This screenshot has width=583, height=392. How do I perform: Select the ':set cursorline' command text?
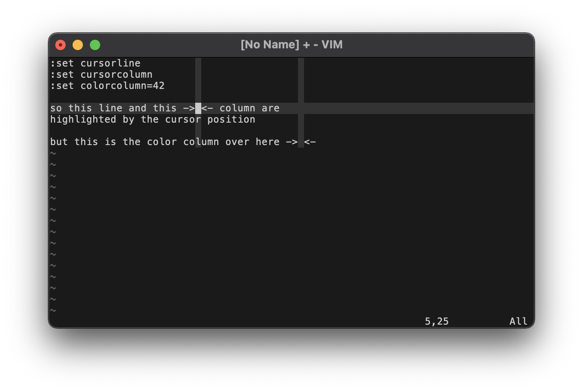pos(95,63)
